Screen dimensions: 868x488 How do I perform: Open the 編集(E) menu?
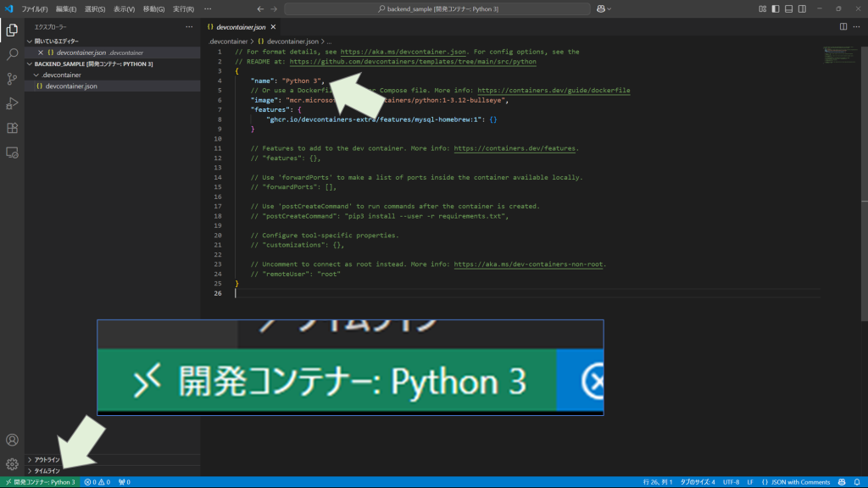coord(66,8)
